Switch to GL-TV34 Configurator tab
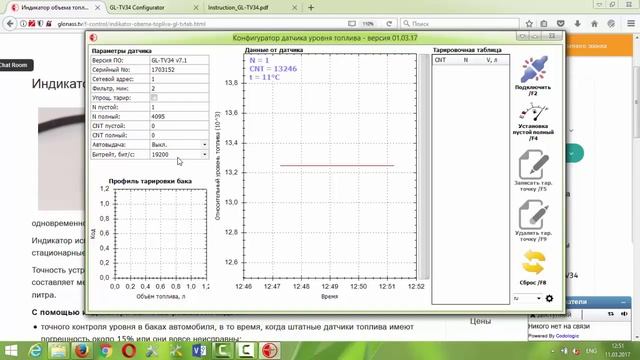640x360 pixels. click(137, 7)
